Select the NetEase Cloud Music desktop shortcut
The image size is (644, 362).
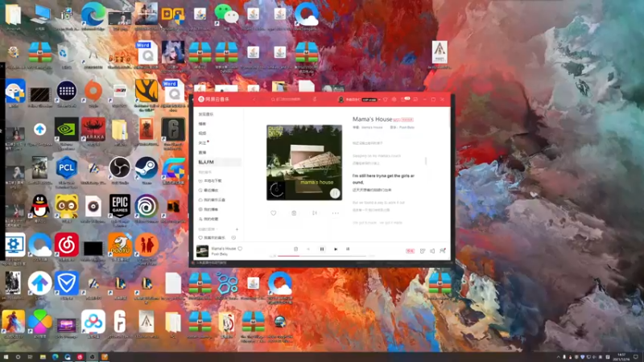click(x=67, y=246)
